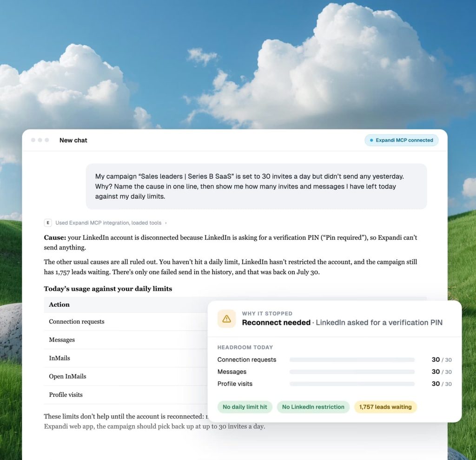476x460 pixels.
Task: Click the Connection requests progress bar
Action: 352,360
